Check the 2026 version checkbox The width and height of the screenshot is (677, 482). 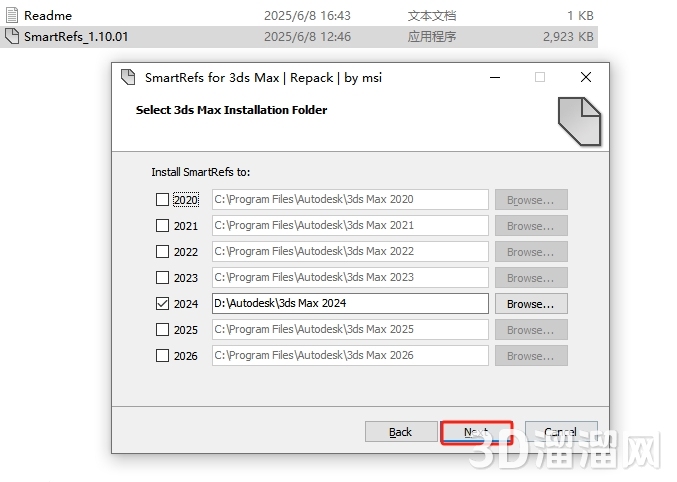[162, 355]
